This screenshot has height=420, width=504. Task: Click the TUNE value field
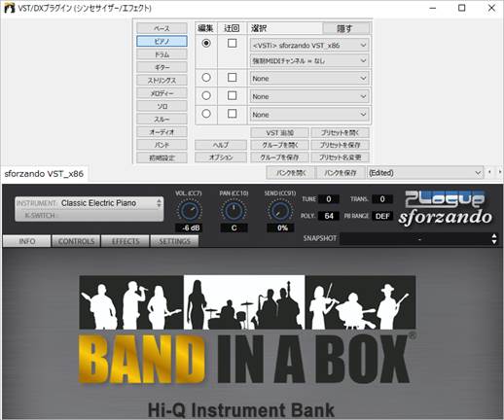click(x=329, y=199)
